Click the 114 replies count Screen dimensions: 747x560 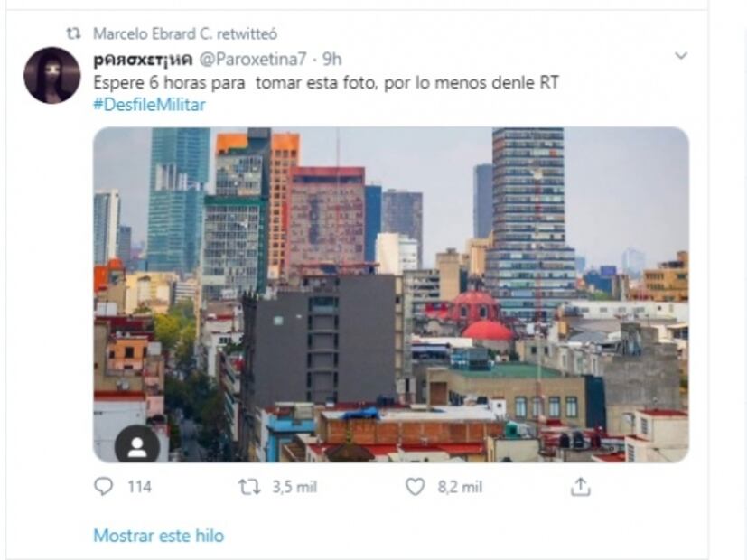[x=139, y=487]
